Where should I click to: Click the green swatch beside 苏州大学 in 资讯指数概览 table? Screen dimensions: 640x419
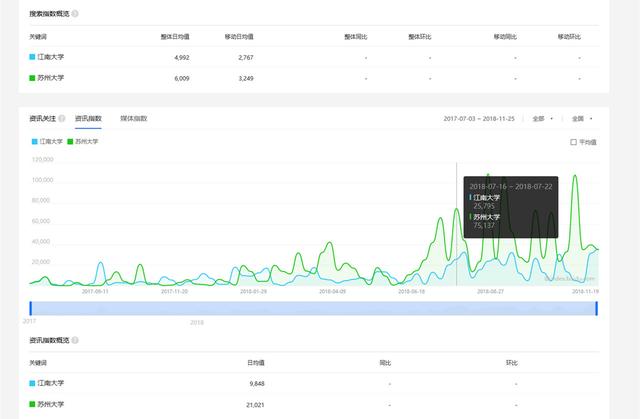[32, 404]
